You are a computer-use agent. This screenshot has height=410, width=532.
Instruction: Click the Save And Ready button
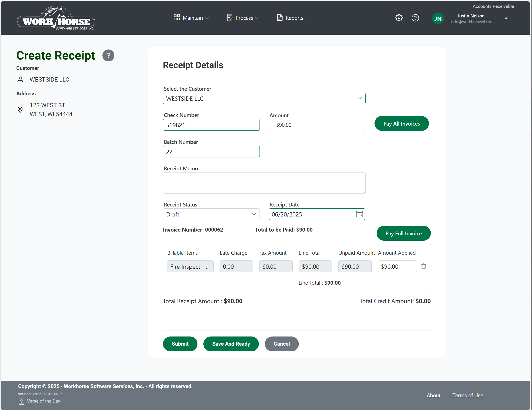click(231, 344)
